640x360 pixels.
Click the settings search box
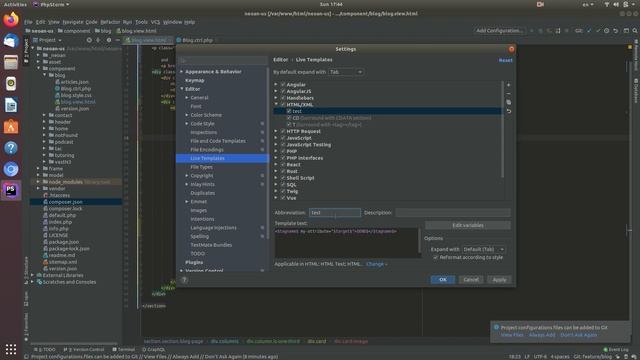[223, 60]
